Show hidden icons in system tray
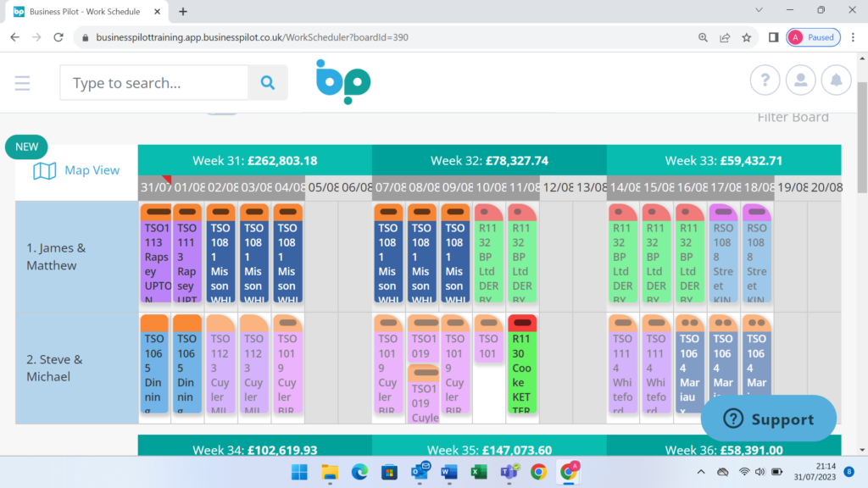 click(701, 472)
